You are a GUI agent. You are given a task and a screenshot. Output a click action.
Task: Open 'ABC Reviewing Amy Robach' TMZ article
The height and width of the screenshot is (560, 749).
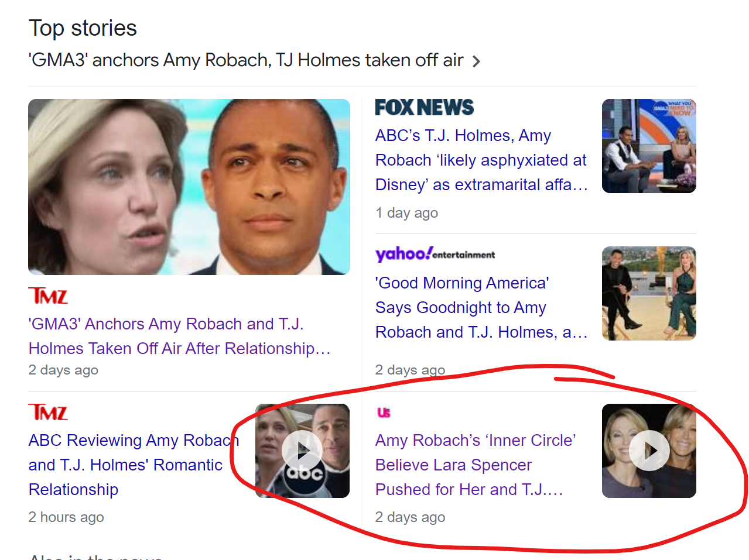pyautogui.click(x=134, y=465)
